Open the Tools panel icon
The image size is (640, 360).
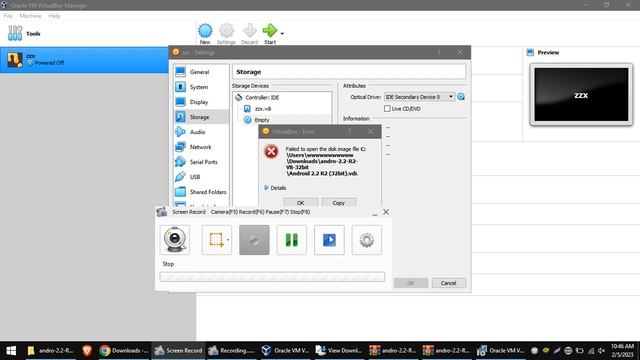15,33
